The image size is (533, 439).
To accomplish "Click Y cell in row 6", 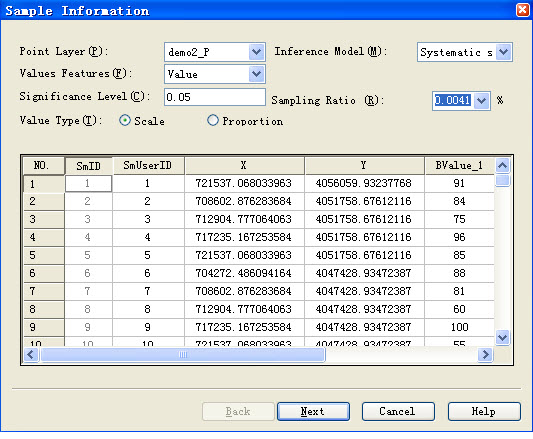I will pyautogui.click(x=364, y=273).
